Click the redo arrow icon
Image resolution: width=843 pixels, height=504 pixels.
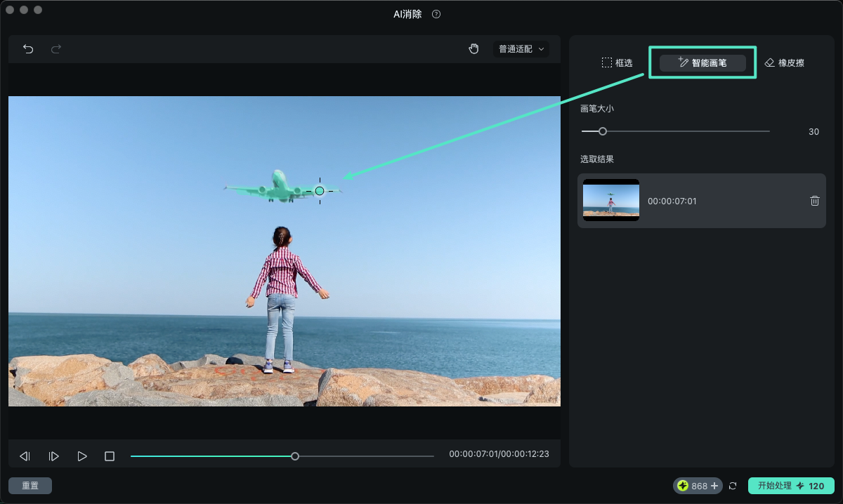[56, 49]
